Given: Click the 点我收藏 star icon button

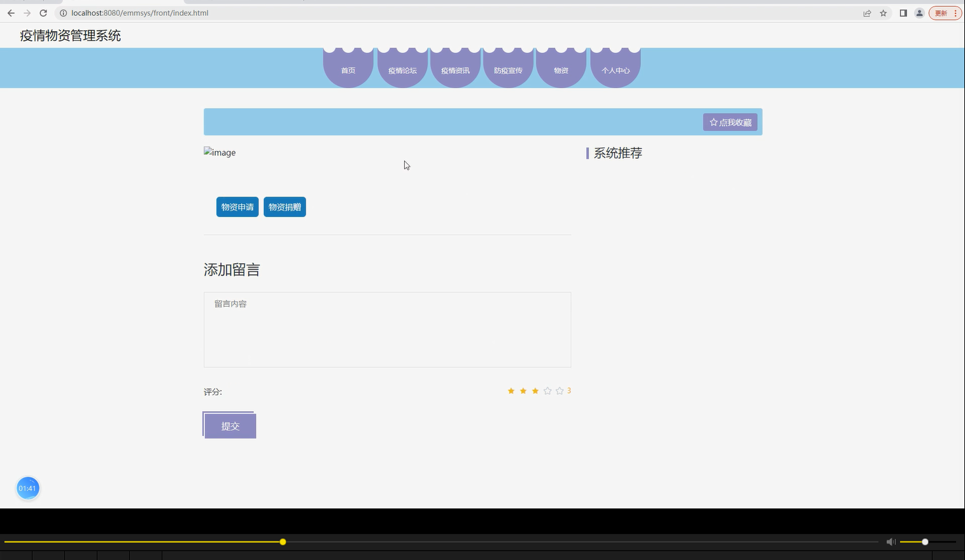Looking at the screenshot, I should [729, 122].
